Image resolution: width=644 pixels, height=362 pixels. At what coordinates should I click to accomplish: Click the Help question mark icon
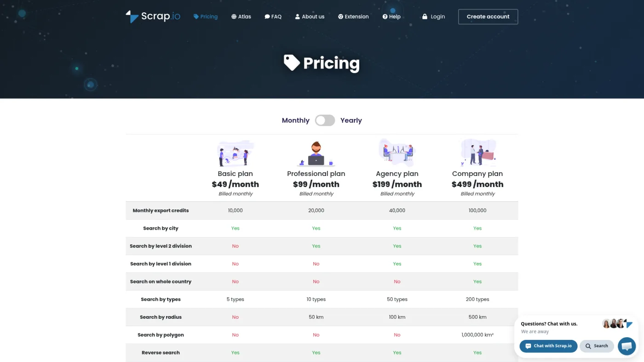pos(385,17)
